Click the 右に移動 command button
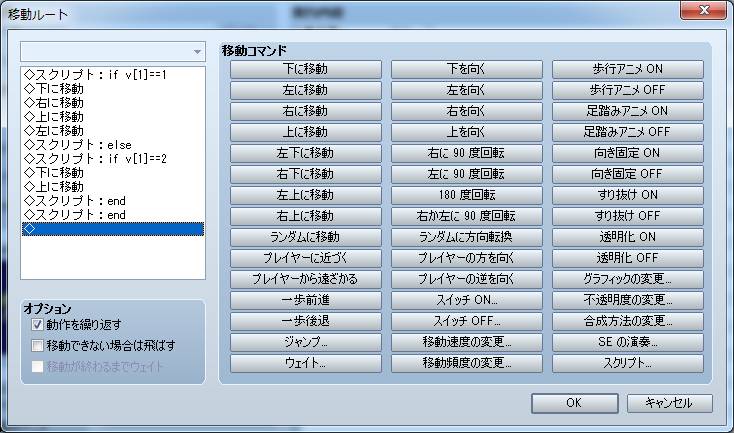 306,111
